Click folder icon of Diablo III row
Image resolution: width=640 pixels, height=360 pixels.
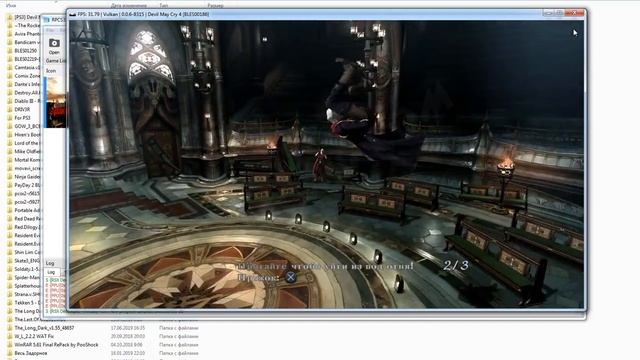coord(9,101)
